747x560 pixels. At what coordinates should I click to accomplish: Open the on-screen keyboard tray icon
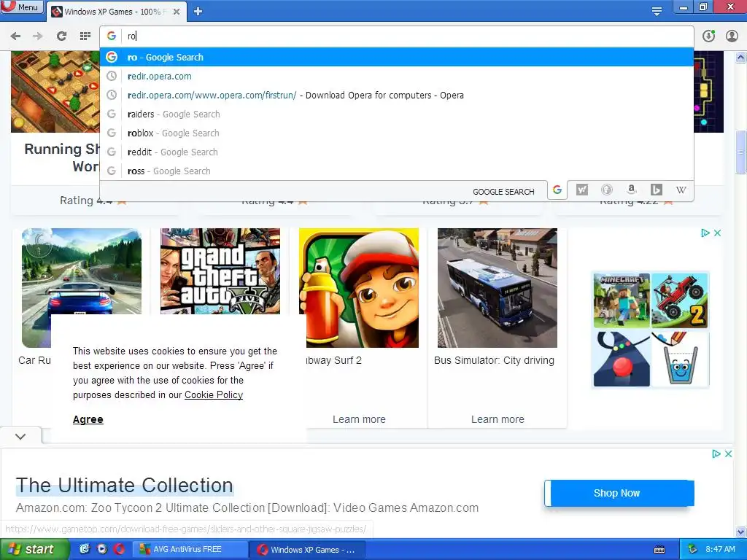coord(659,550)
